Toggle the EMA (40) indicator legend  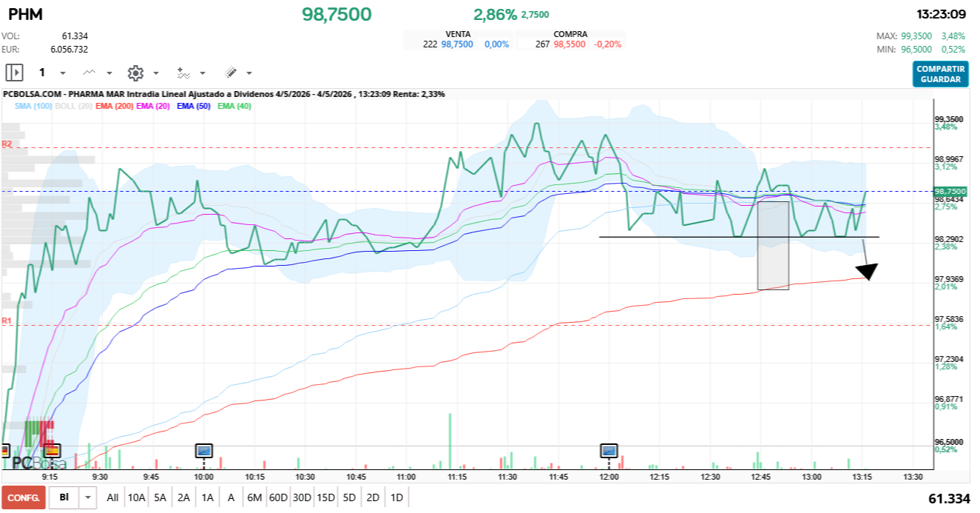(x=235, y=107)
